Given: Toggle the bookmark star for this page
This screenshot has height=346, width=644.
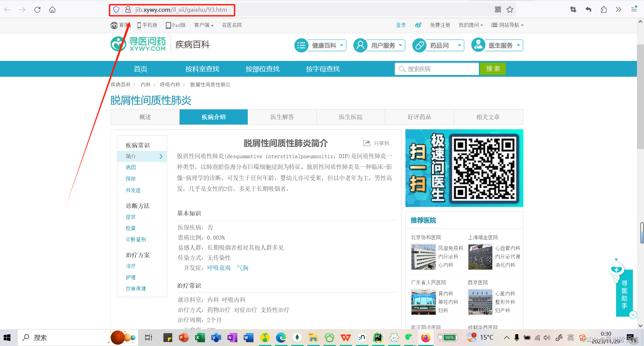Looking at the screenshot, I should click(x=510, y=9).
